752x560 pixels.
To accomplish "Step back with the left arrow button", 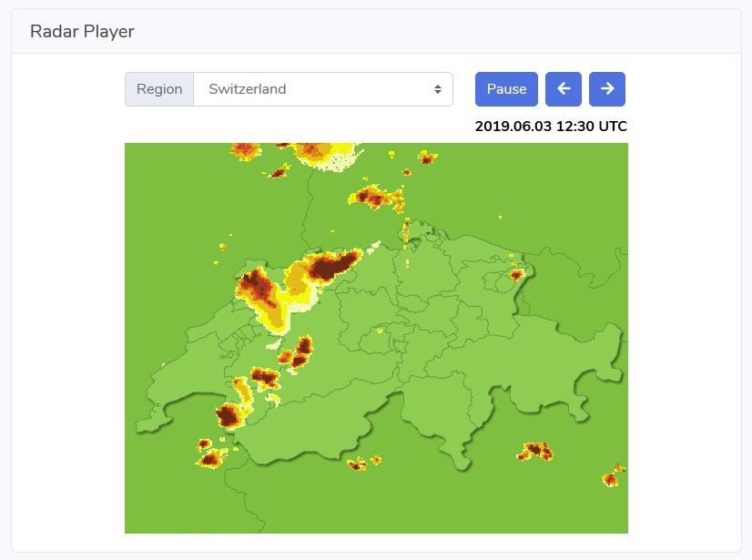I will point(563,89).
